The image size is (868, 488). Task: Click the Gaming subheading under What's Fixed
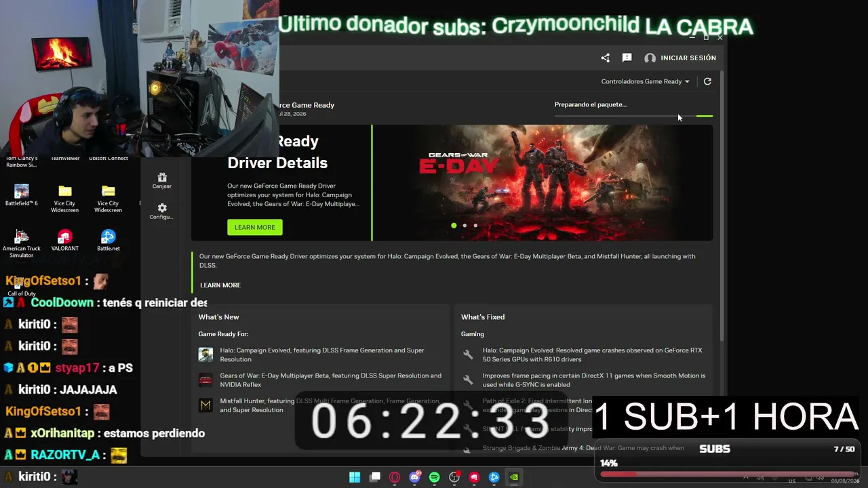473,334
